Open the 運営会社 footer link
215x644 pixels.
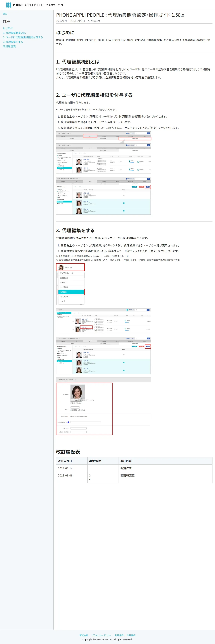coord(84,635)
